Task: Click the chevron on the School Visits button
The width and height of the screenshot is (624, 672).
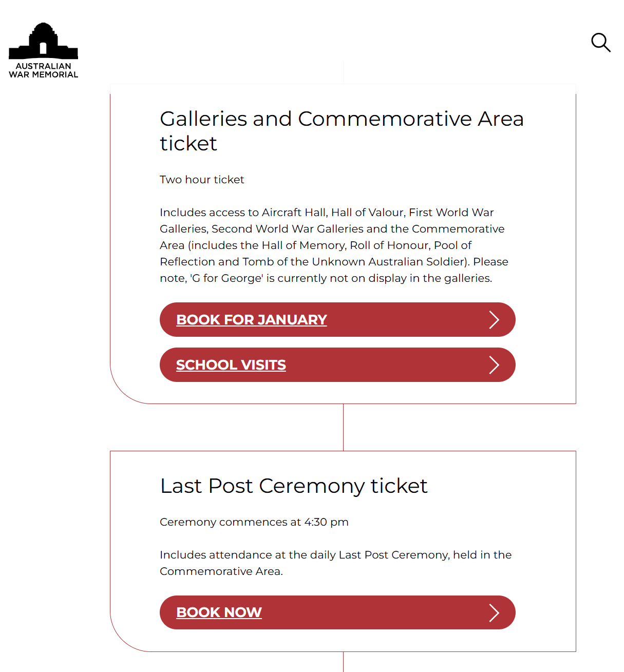Action: (x=494, y=365)
